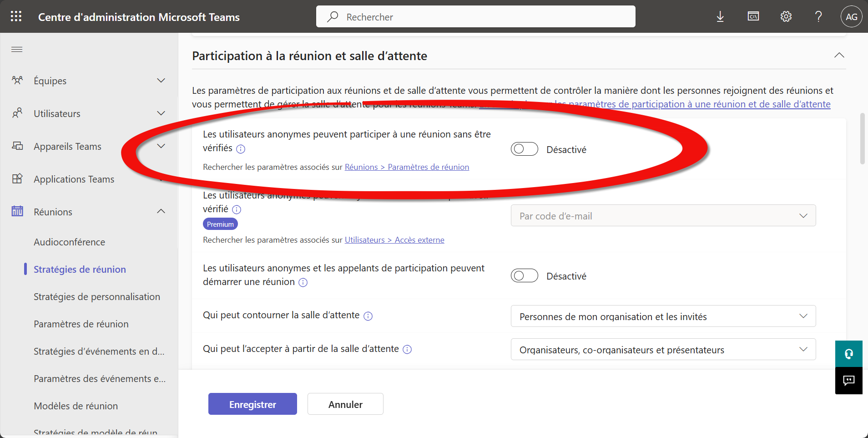The width and height of the screenshot is (868, 438).
Task: Open Audioconférence in the sidebar
Action: point(69,242)
